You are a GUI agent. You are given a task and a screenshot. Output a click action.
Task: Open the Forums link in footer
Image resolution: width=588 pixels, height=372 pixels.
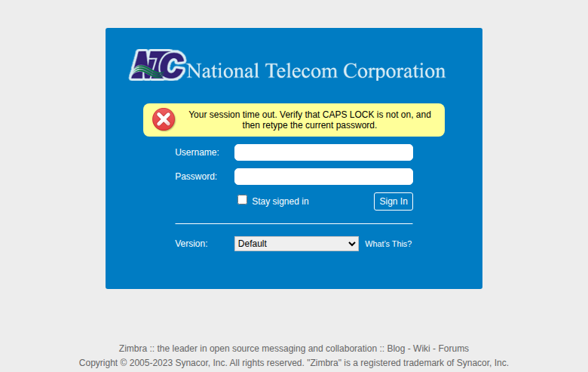[x=453, y=349]
